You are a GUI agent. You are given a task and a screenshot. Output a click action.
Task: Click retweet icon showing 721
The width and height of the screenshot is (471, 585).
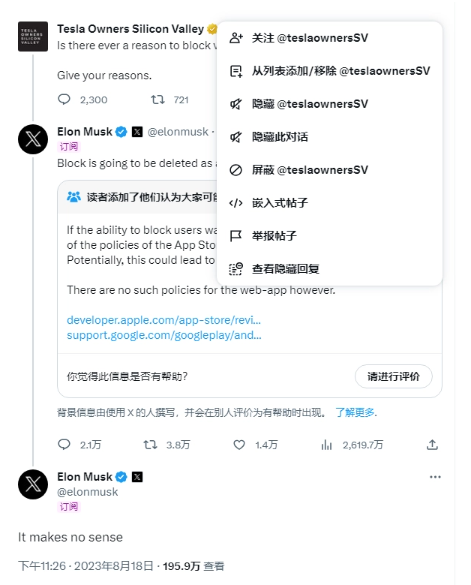157,99
